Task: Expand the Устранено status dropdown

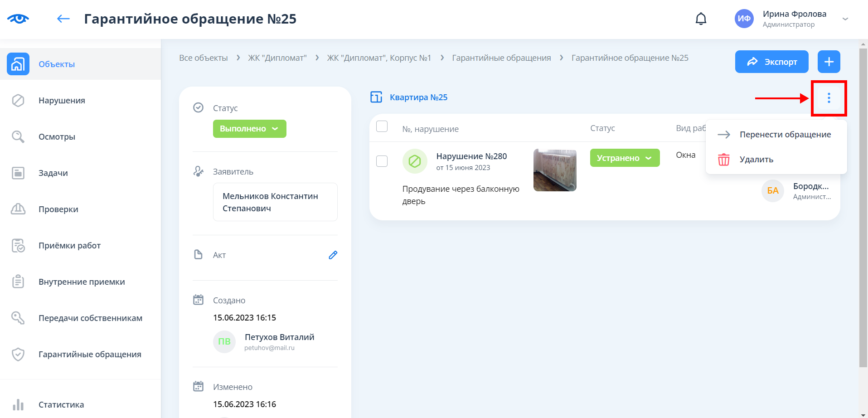Action: pos(624,158)
